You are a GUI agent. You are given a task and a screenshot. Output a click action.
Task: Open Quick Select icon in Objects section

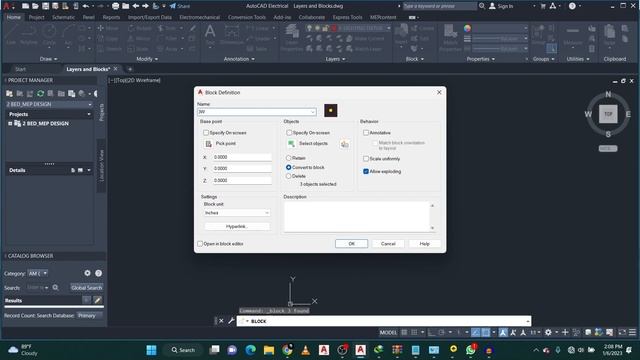pos(345,144)
